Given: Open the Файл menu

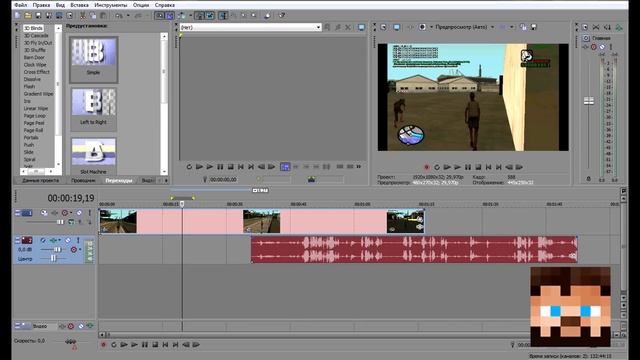Looking at the screenshot, I should pyautogui.click(x=20, y=5).
